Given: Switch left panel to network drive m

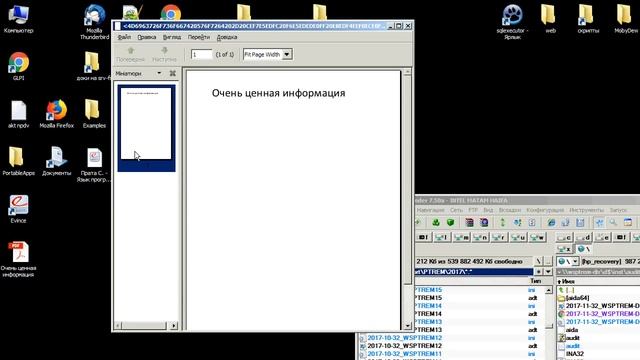Looking at the screenshot, I should tap(462, 237).
